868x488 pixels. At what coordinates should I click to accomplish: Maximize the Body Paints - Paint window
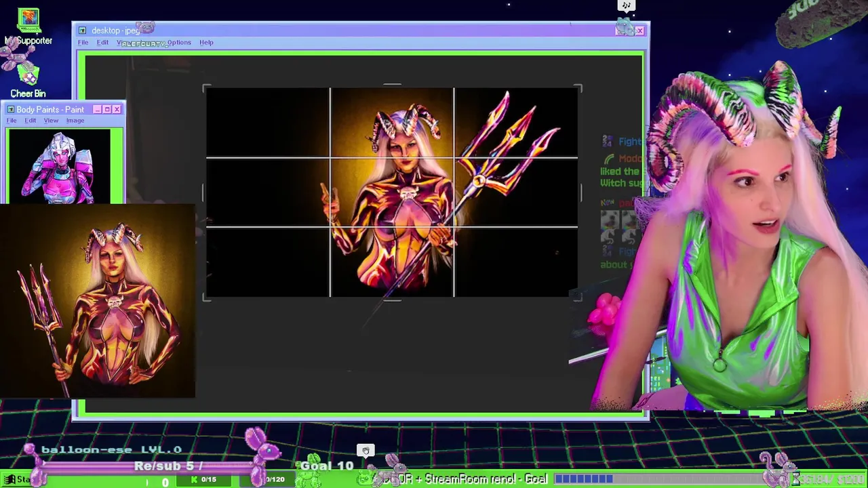pos(106,109)
